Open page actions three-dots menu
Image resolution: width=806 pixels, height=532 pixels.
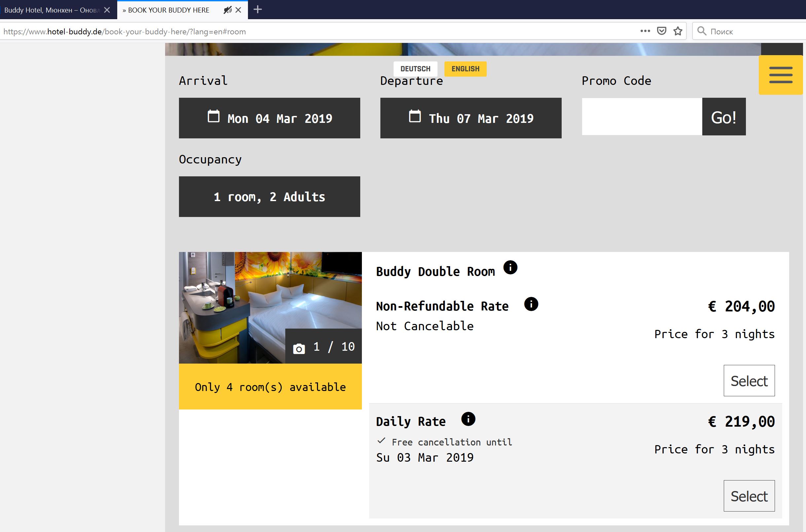[x=645, y=31]
